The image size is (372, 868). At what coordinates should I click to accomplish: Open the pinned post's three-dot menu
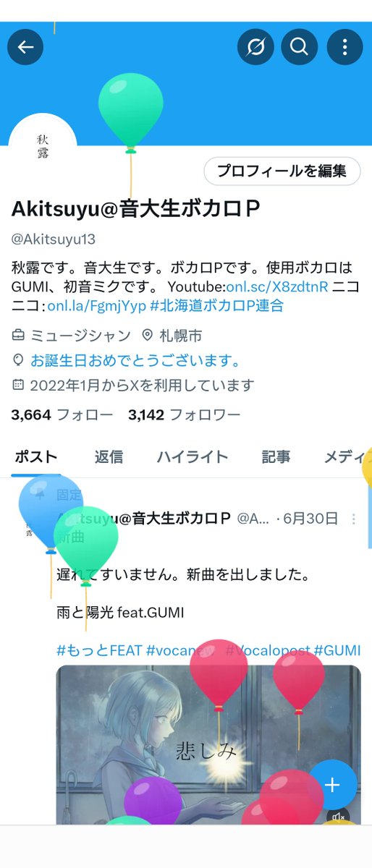click(x=354, y=519)
